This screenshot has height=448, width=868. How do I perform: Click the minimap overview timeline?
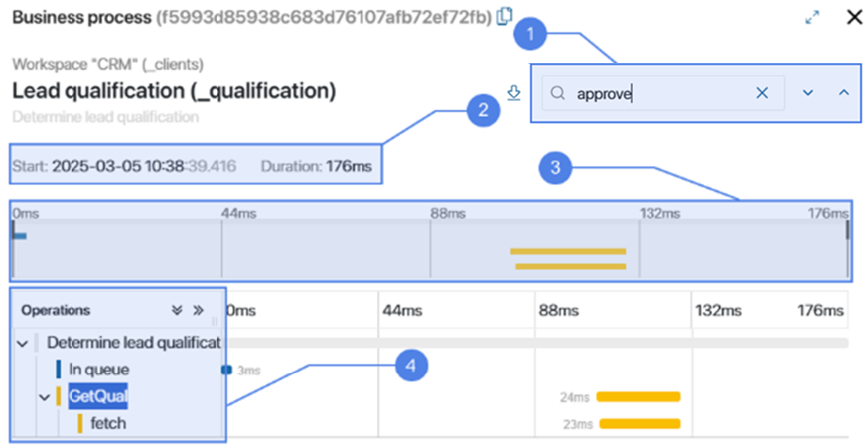[430, 247]
